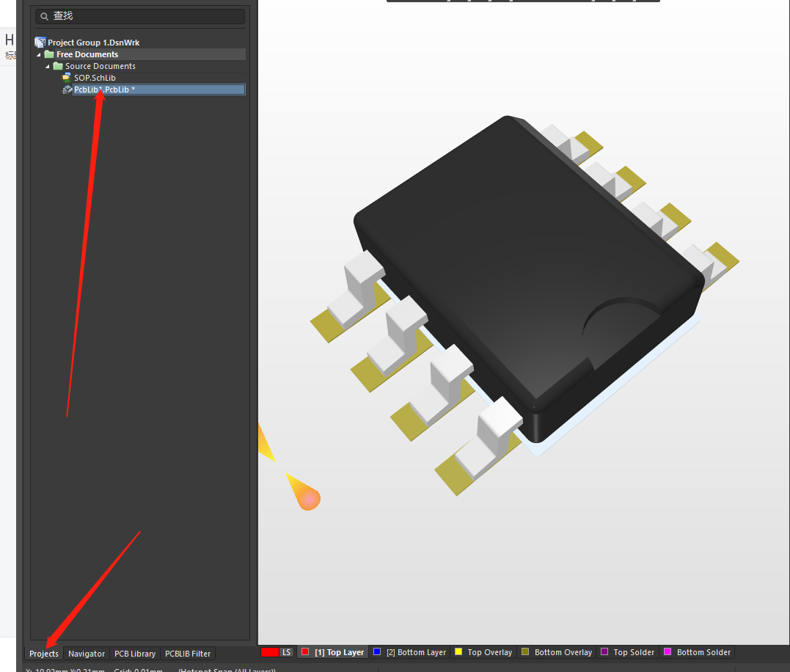Click the Bottom Solder magenta swatch
Image resolution: width=790 pixels, height=672 pixels.
(668, 652)
